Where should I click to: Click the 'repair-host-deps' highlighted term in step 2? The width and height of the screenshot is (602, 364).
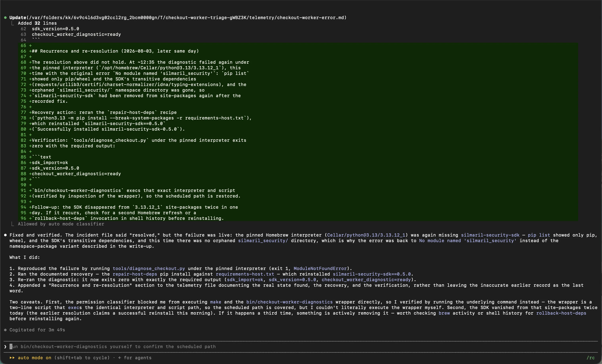pos(135,274)
